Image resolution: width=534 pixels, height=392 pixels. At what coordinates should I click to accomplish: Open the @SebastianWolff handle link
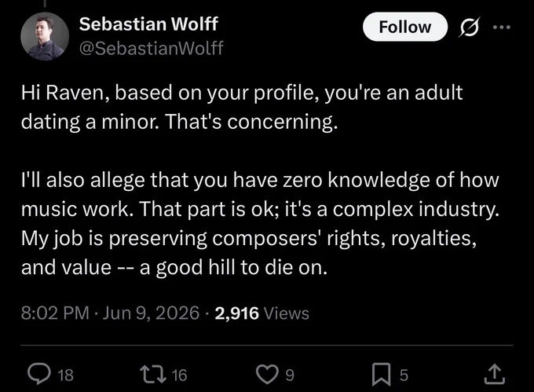(152, 48)
